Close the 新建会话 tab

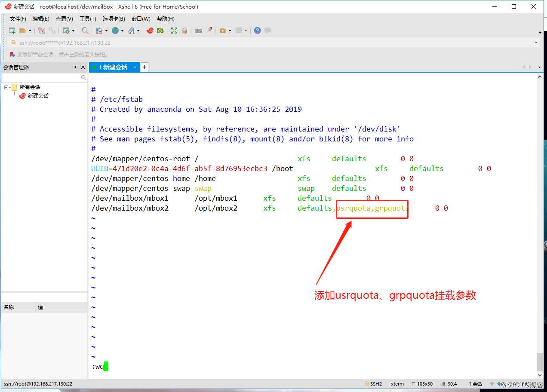point(135,67)
